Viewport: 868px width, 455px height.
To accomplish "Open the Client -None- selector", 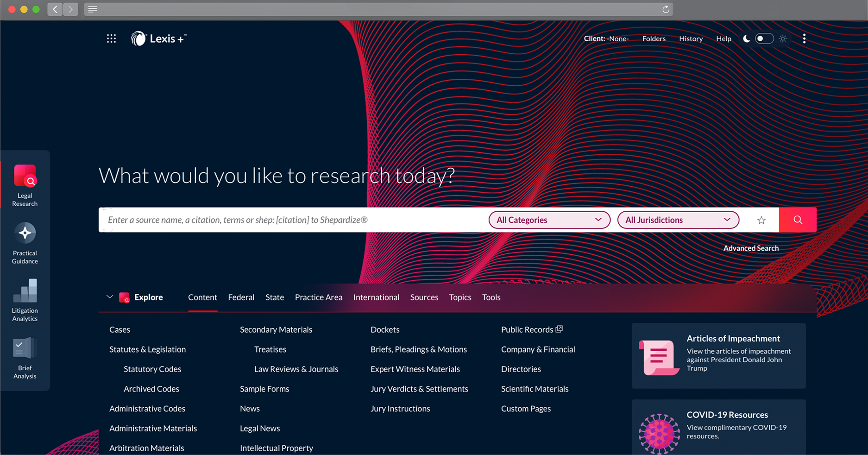I will click(x=606, y=38).
